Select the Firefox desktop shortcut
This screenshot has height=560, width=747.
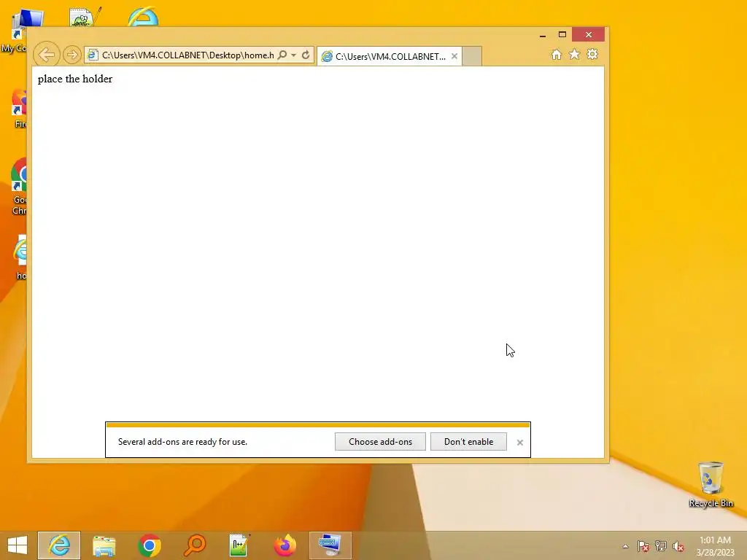(19, 109)
